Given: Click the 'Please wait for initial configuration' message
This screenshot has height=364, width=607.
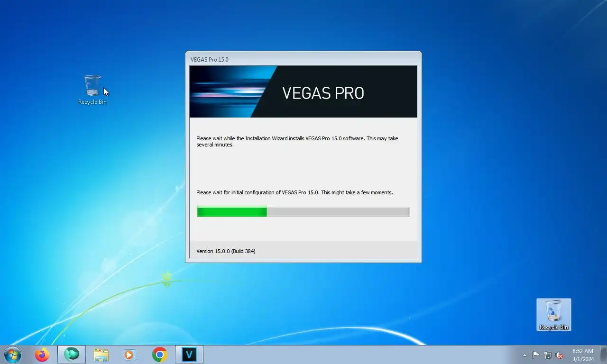Looking at the screenshot, I should pyautogui.click(x=294, y=193).
